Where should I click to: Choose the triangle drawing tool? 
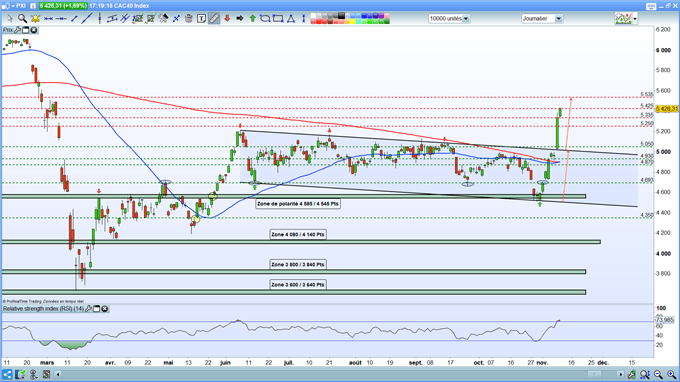291,18
